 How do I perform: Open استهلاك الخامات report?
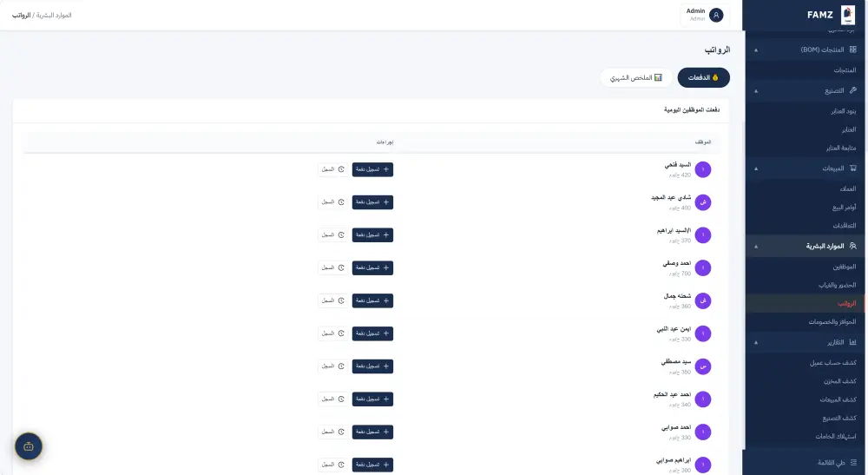click(835, 436)
